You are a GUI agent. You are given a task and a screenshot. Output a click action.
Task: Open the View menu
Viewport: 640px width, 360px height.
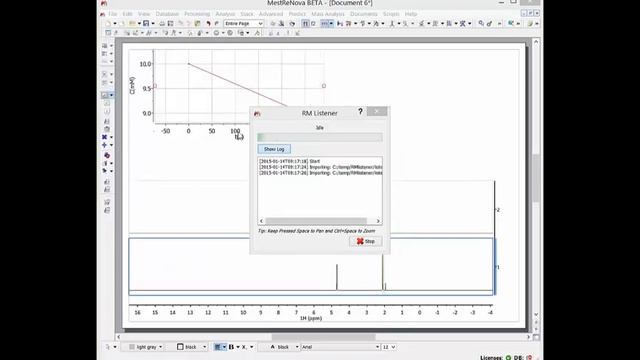(144, 14)
